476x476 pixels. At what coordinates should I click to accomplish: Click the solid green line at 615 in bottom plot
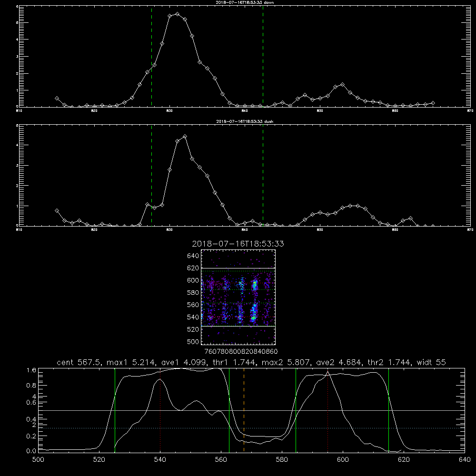click(388, 410)
